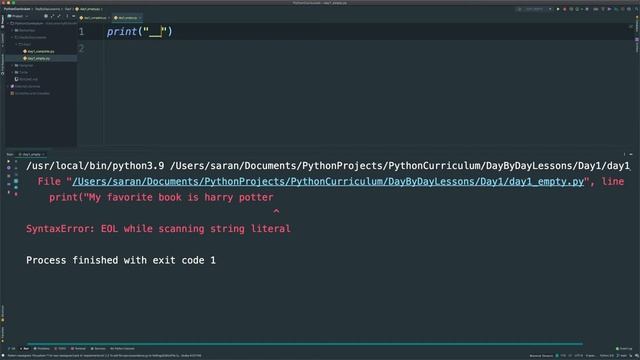The image size is (640, 360).
Task: Click the SyntaxError message line
Action: 158,229
